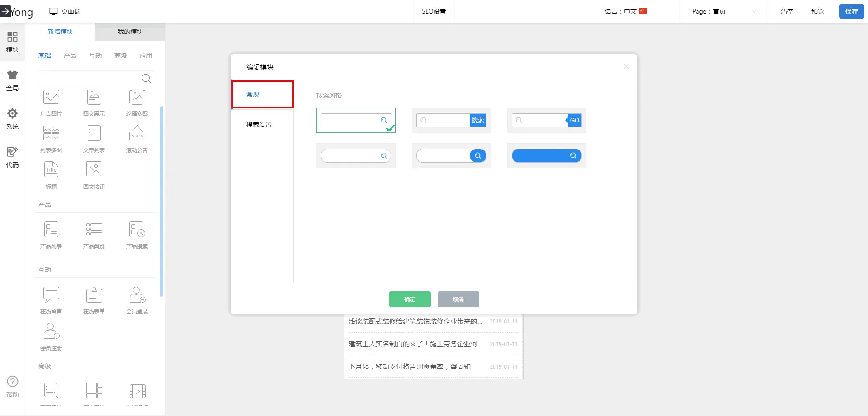Choose the search style with 搜索 button
Viewport: 868px width, 416px height.
pyautogui.click(x=451, y=120)
